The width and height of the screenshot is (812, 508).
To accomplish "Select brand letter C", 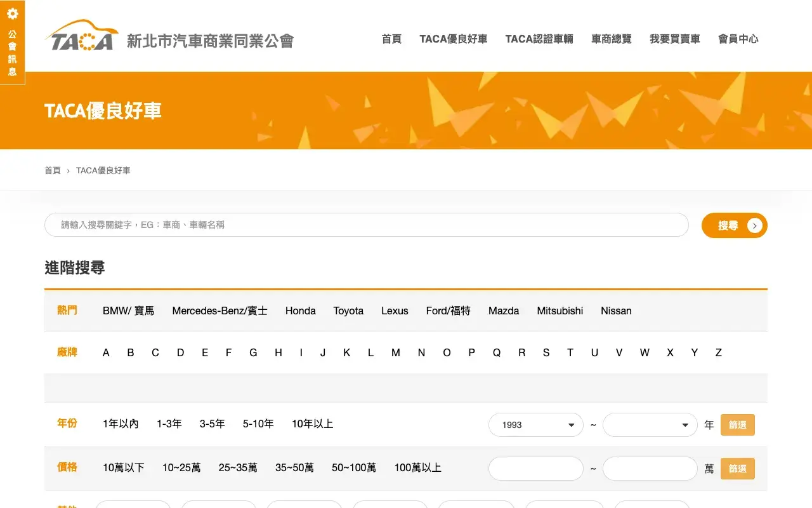I will [155, 352].
